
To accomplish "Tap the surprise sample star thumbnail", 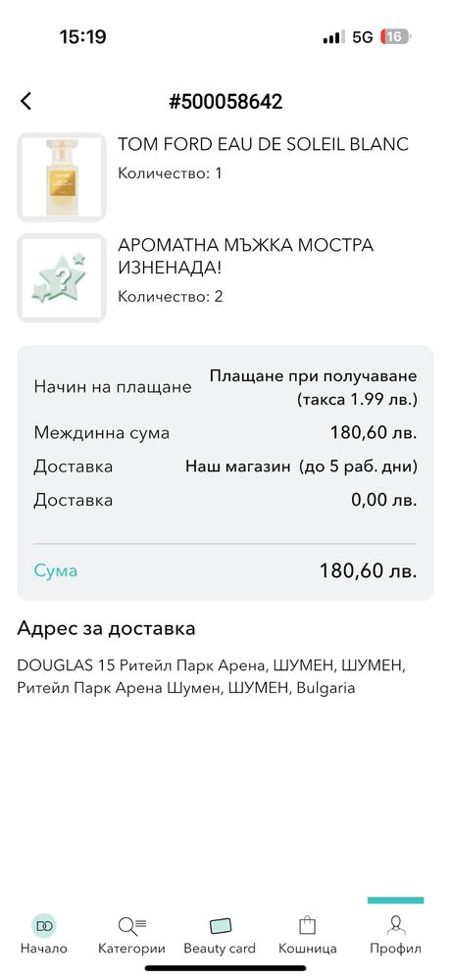I will (62, 278).
